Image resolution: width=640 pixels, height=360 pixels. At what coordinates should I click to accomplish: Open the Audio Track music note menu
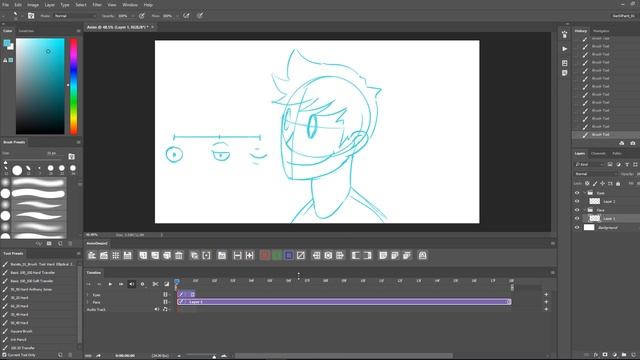click(x=165, y=309)
